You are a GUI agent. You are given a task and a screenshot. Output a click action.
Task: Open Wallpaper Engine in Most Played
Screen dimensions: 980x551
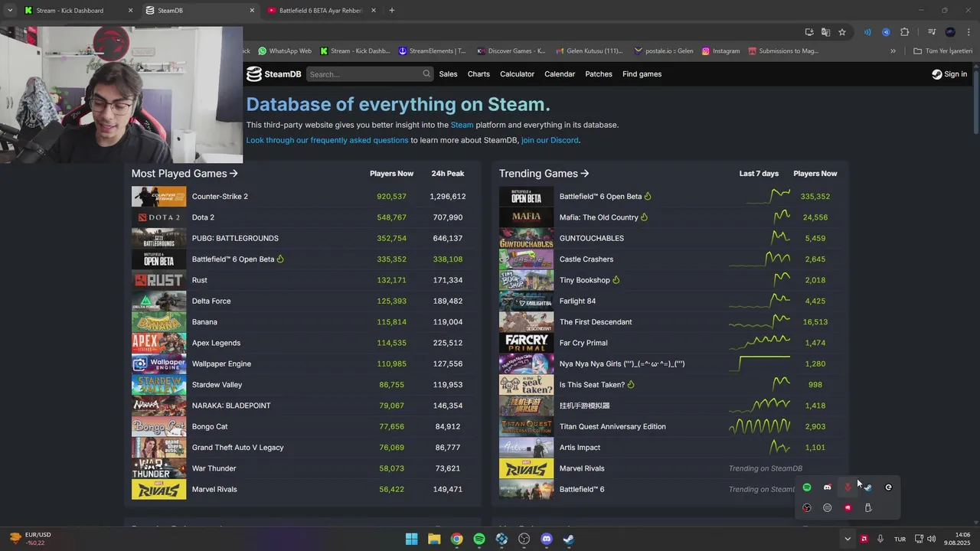(x=221, y=364)
